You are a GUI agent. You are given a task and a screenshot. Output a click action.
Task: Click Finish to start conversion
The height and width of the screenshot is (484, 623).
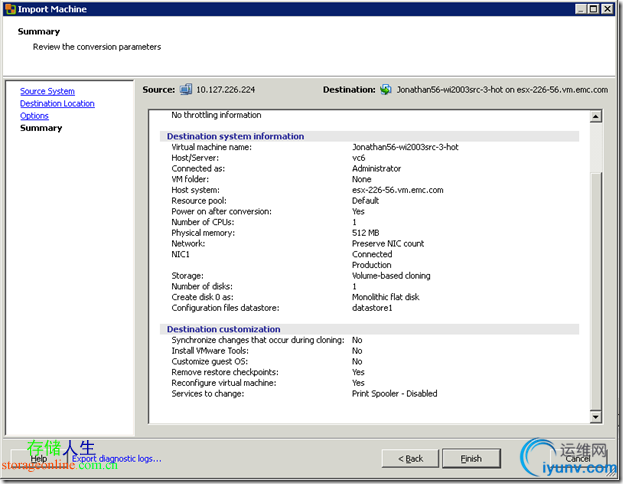(471, 459)
